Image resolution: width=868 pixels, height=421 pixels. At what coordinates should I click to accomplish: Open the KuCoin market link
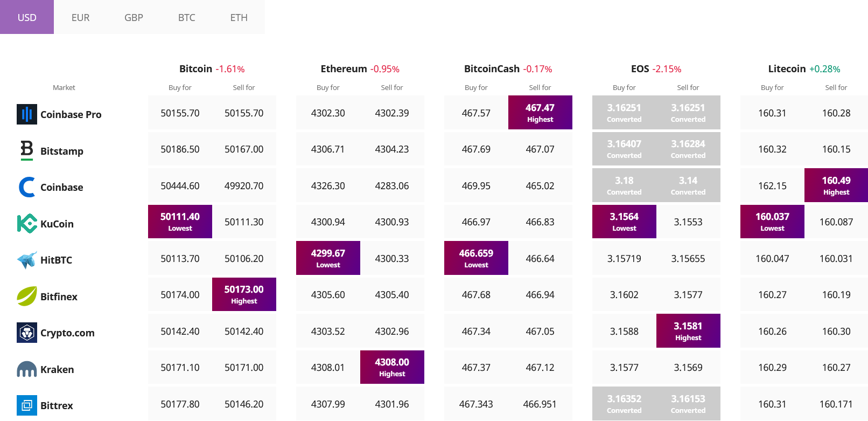[x=57, y=224]
